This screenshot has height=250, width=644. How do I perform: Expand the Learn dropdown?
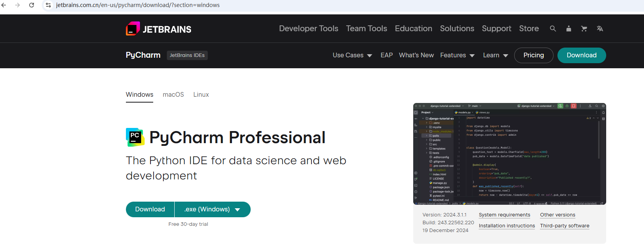click(x=495, y=55)
